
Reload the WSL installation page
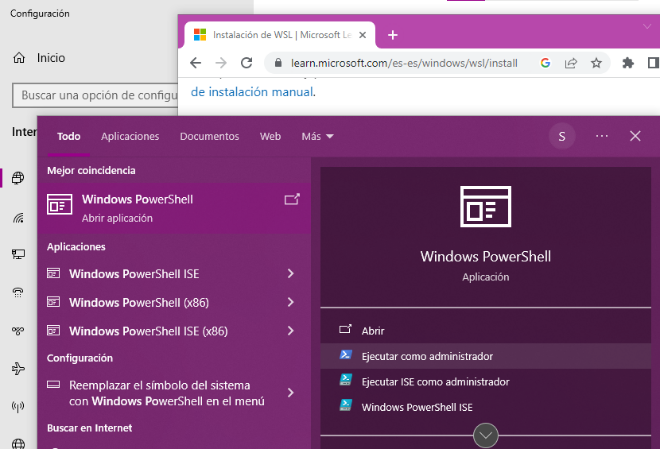coord(246,63)
